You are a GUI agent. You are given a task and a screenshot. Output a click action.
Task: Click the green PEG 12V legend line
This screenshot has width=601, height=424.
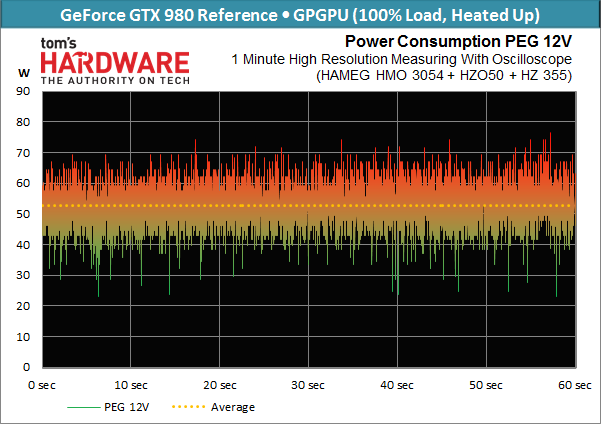[84, 407]
